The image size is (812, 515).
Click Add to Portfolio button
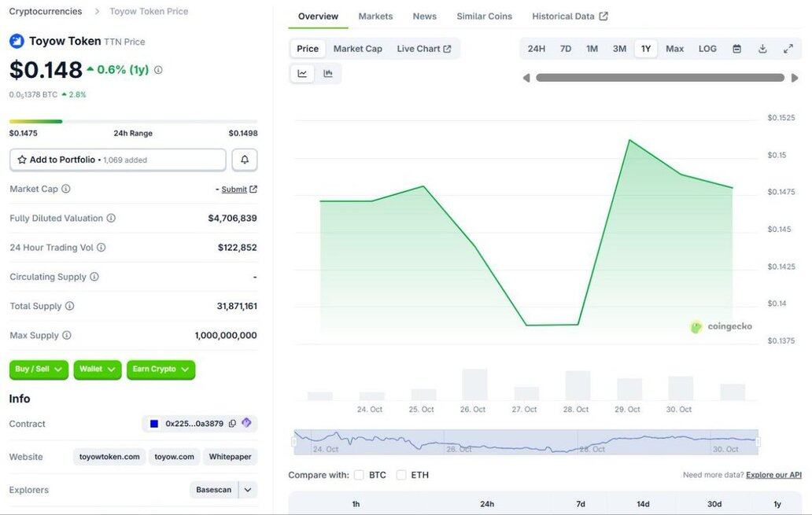[x=117, y=160]
